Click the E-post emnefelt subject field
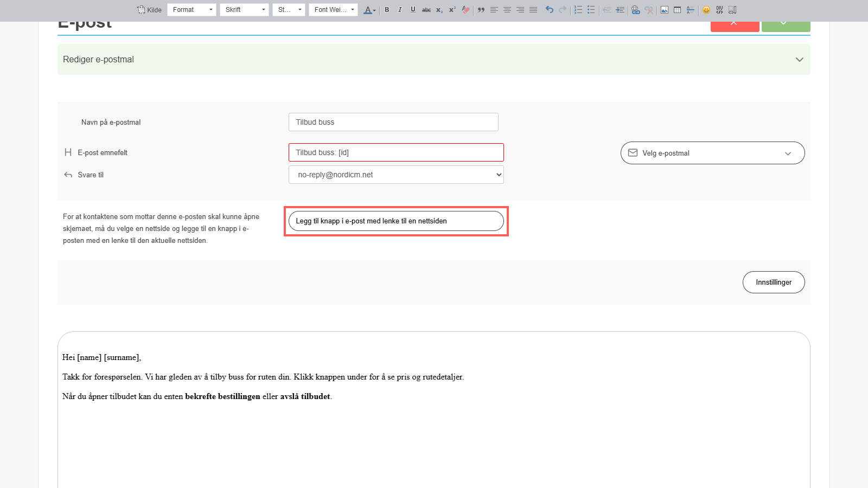868x488 pixels. 396,152
